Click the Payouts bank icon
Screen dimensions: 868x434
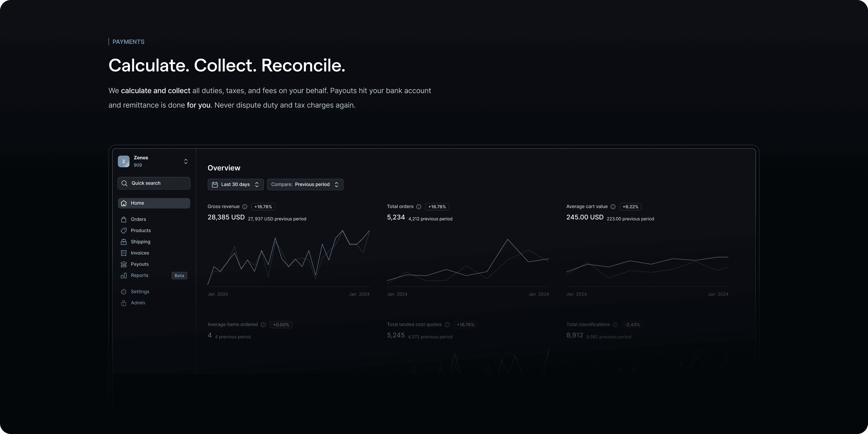pos(124,264)
